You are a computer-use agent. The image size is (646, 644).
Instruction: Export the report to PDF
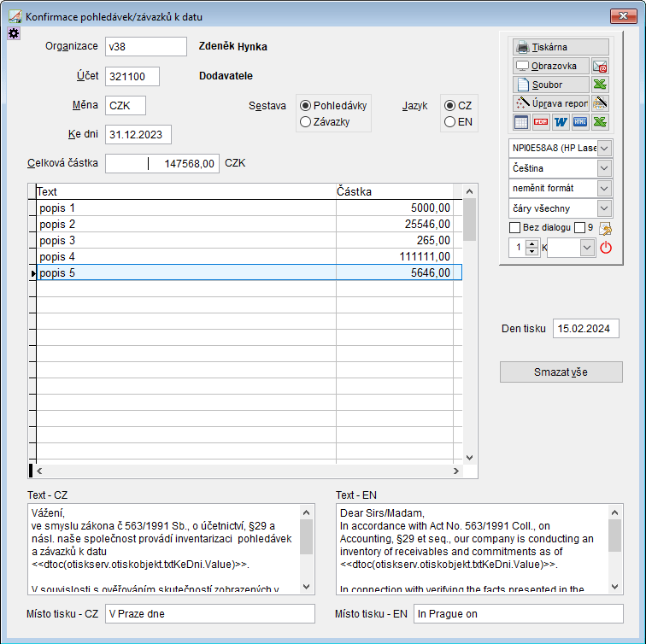point(541,122)
